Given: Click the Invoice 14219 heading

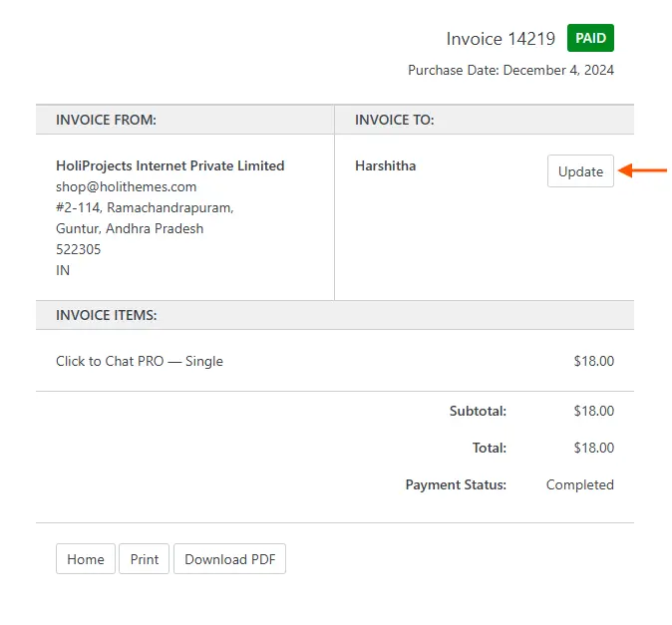Looking at the screenshot, I should (x=501, y=40).
